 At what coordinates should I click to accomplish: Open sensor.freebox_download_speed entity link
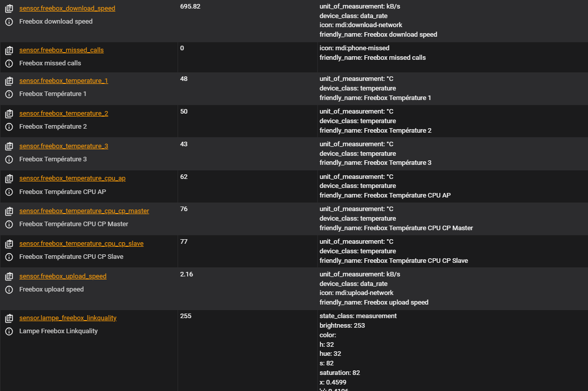[67, 8]
